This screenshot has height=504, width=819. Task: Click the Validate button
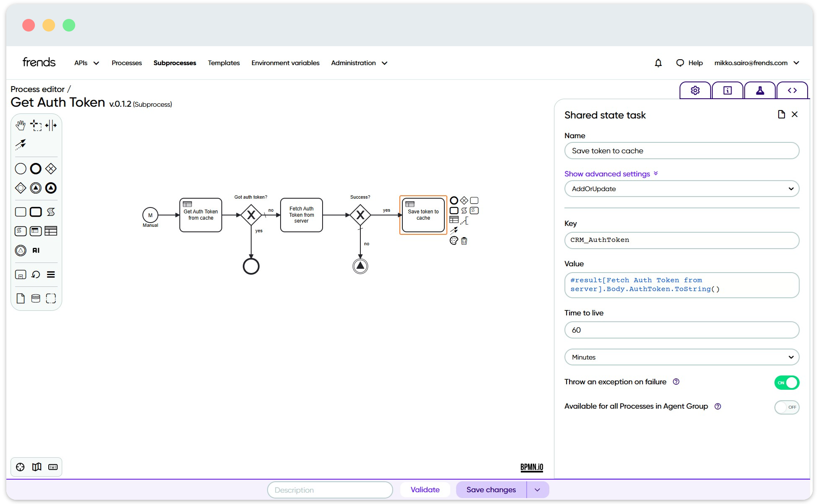point(425,489)
